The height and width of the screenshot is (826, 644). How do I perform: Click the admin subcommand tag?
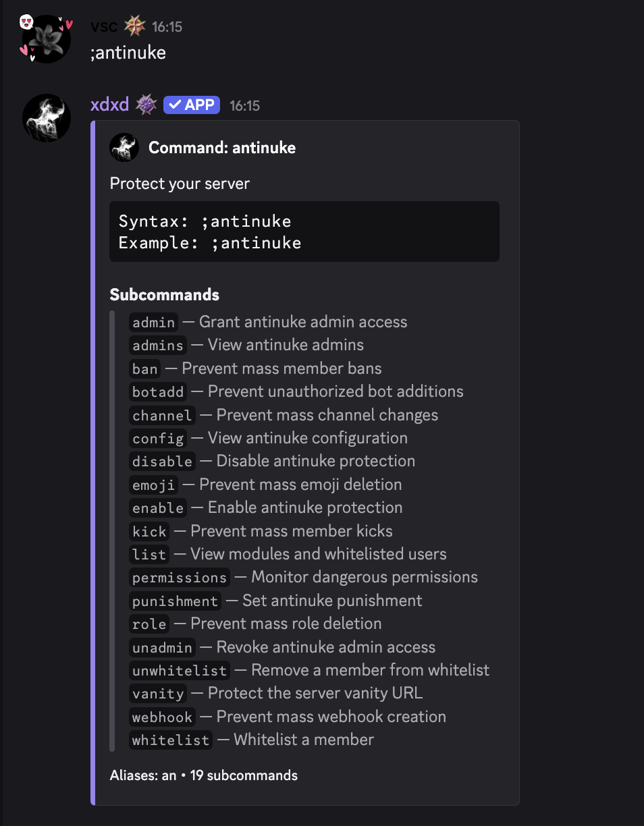click(154, 323)
